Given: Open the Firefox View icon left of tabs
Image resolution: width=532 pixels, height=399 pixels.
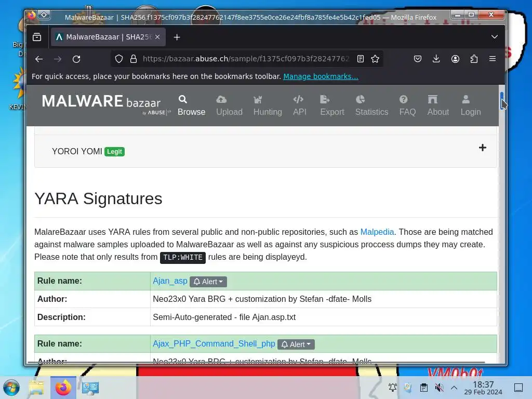Looking at the screenshot, I should (37, 37).
